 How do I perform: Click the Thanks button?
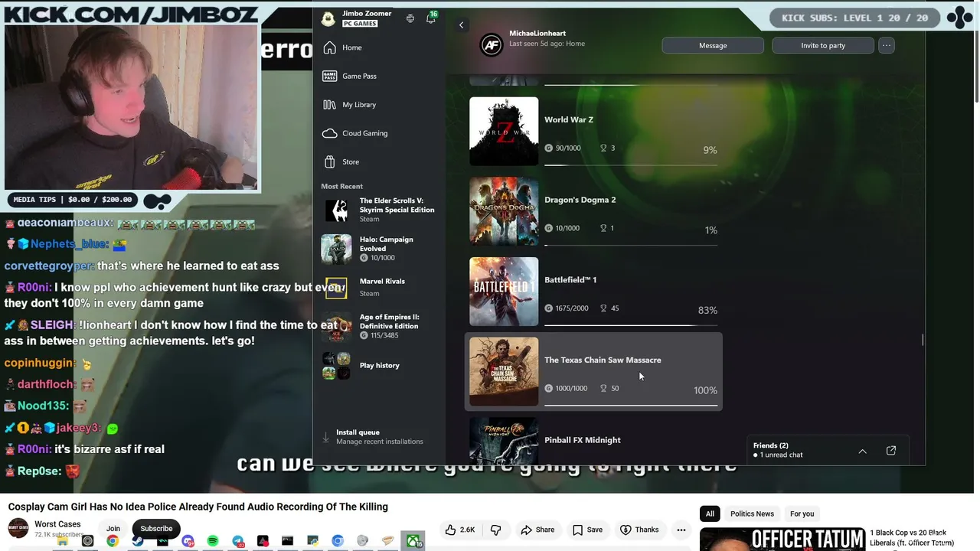[641, 530]
